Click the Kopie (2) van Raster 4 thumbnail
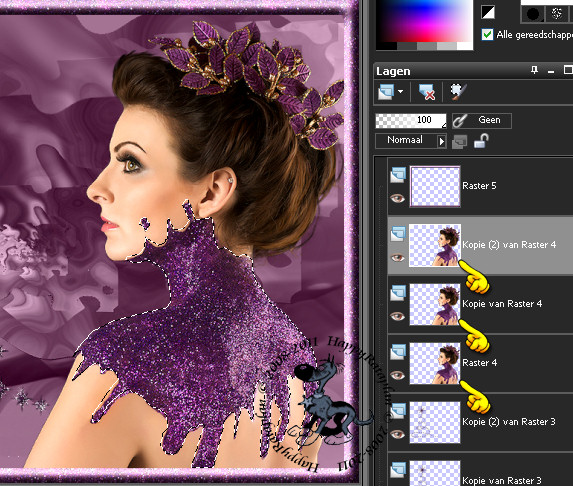This screenshot has height=486, width=573. [435, 245]
